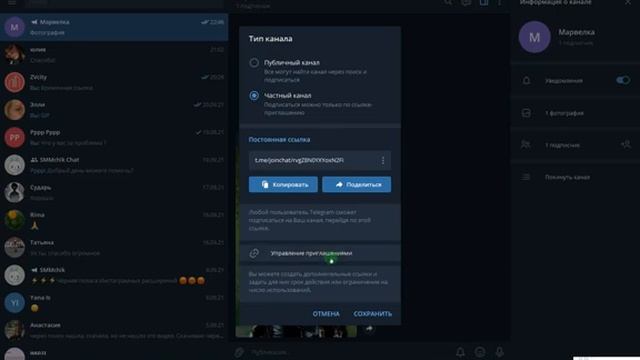
Task: Open Управление приглашениями
Action: [x=320, y=253]
